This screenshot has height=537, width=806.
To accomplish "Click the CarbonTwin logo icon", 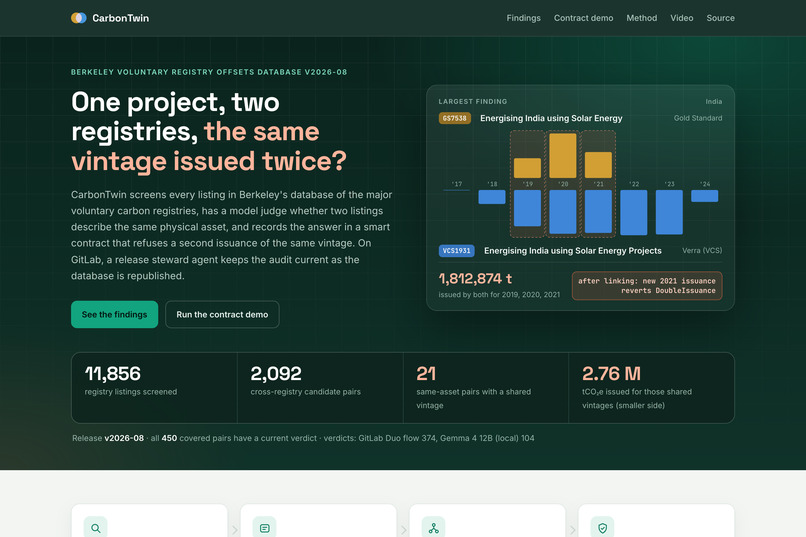I will (x=79, y=18).
